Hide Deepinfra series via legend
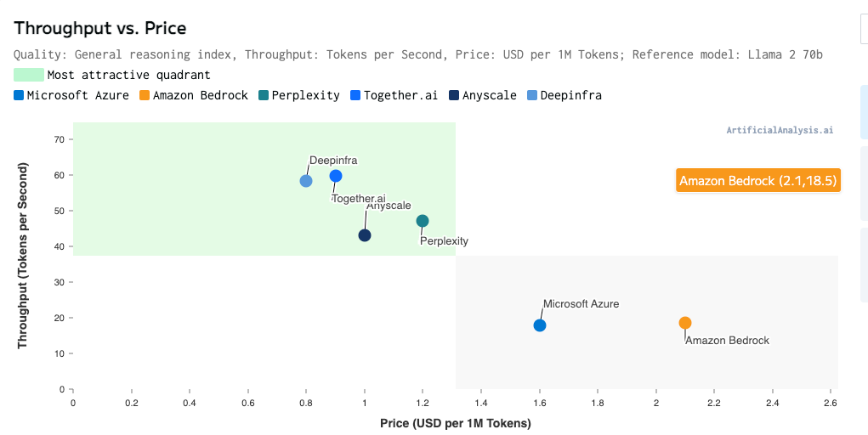 [x=564, y=95]
